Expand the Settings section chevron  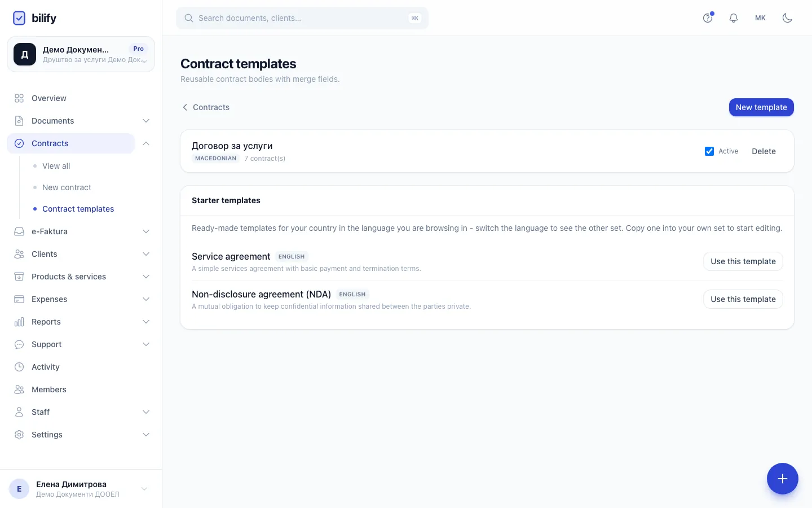point(146,435)
